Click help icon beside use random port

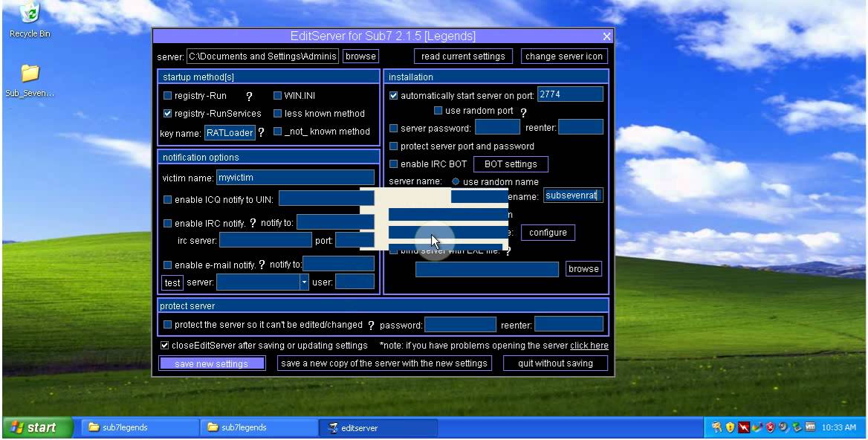(x=523, y=112)
